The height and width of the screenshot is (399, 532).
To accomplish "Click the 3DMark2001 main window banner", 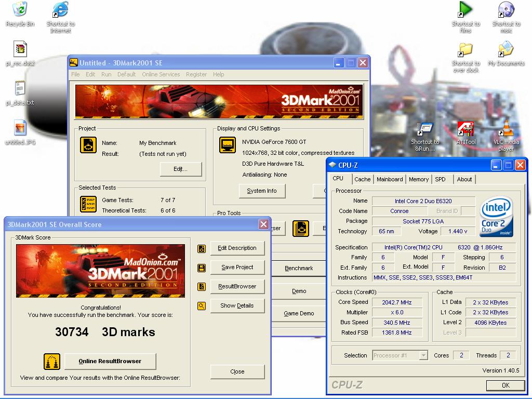I will tap(219, 101).
